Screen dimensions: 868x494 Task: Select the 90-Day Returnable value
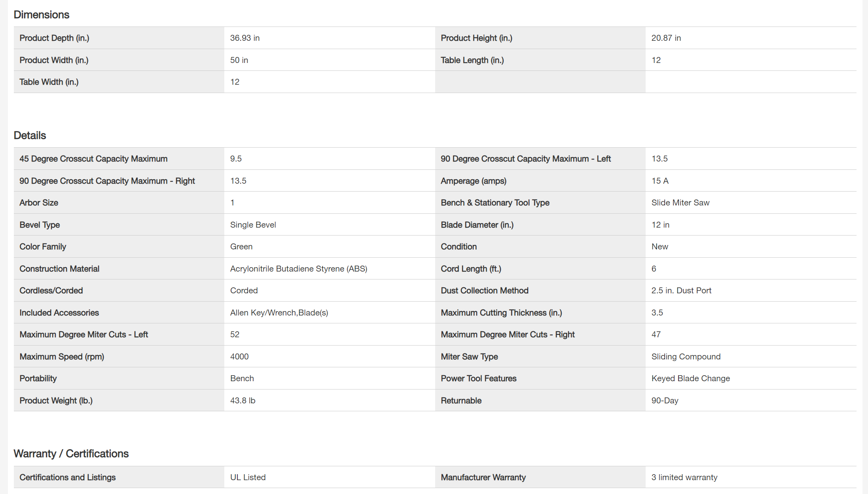point(665,401)
